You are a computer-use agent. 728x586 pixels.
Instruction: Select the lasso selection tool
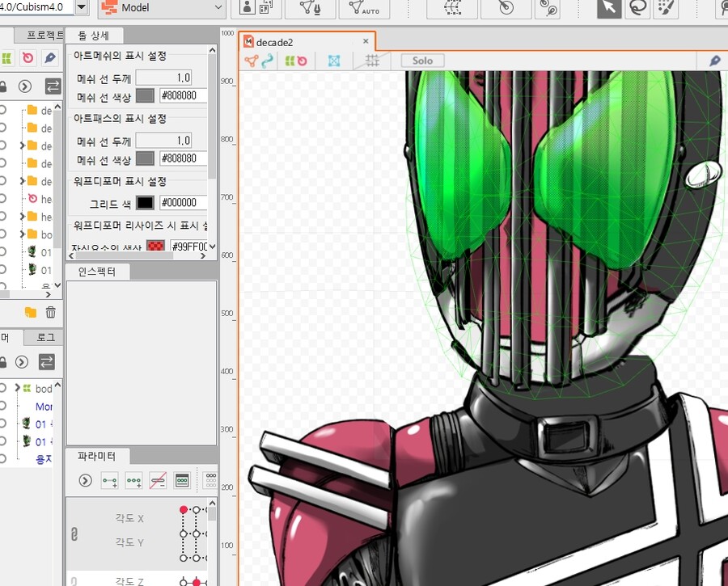coord(637,8)
